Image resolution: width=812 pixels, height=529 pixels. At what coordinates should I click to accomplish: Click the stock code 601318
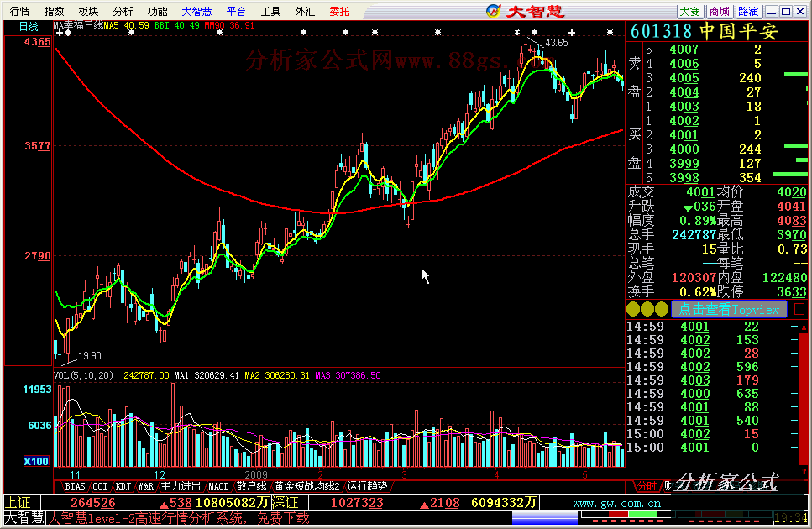[x=662, y=32]
